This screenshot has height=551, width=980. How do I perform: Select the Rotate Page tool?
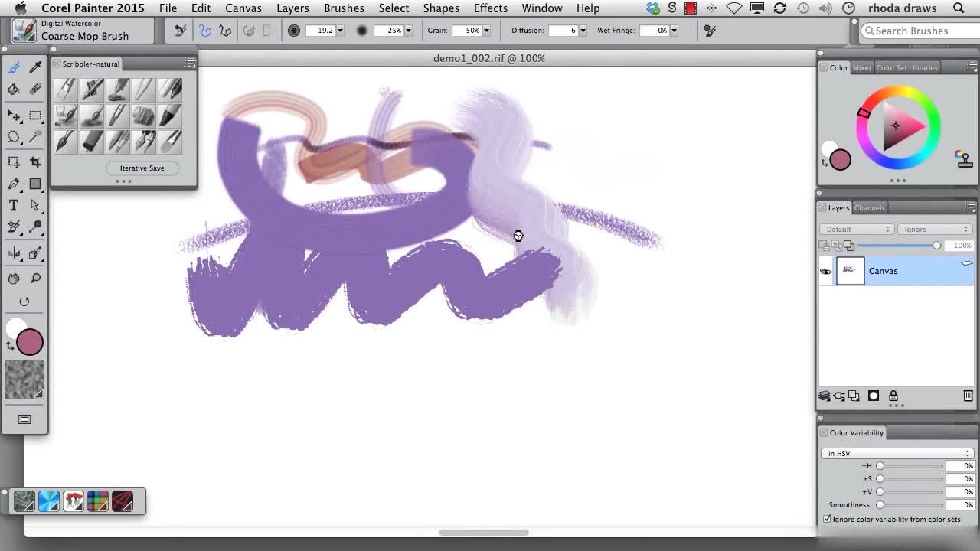pos(24,302)
